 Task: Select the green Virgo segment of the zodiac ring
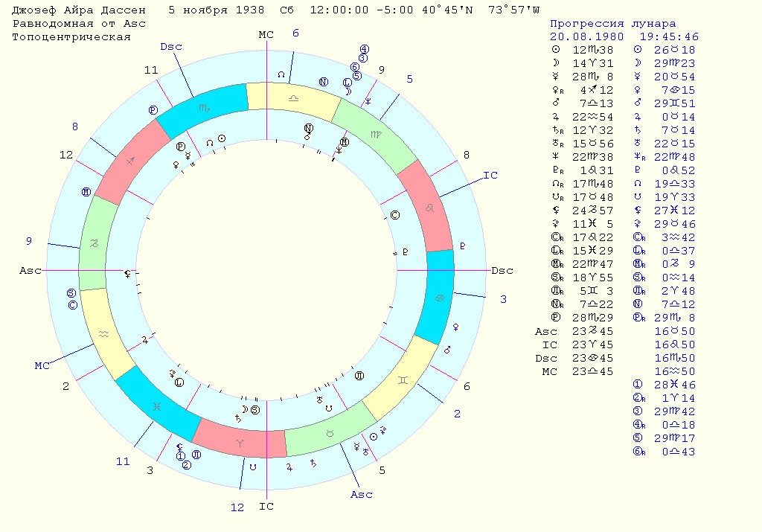click(x=375, y=134)
